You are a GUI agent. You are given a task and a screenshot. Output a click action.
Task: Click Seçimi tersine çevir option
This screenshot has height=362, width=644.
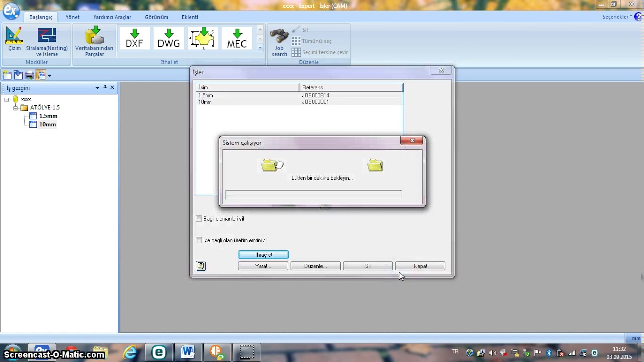tap(320, 52)
